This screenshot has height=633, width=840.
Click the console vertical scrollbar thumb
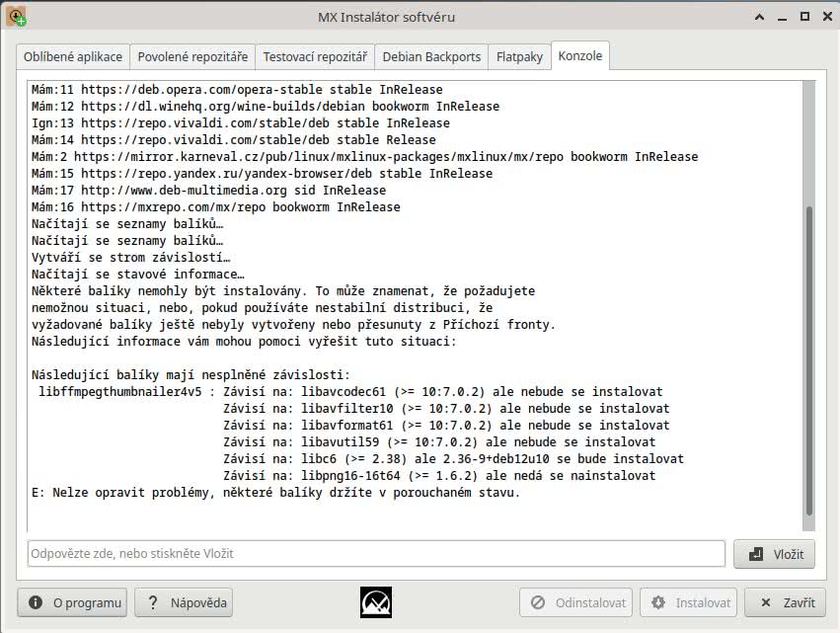tap(809, 360)
